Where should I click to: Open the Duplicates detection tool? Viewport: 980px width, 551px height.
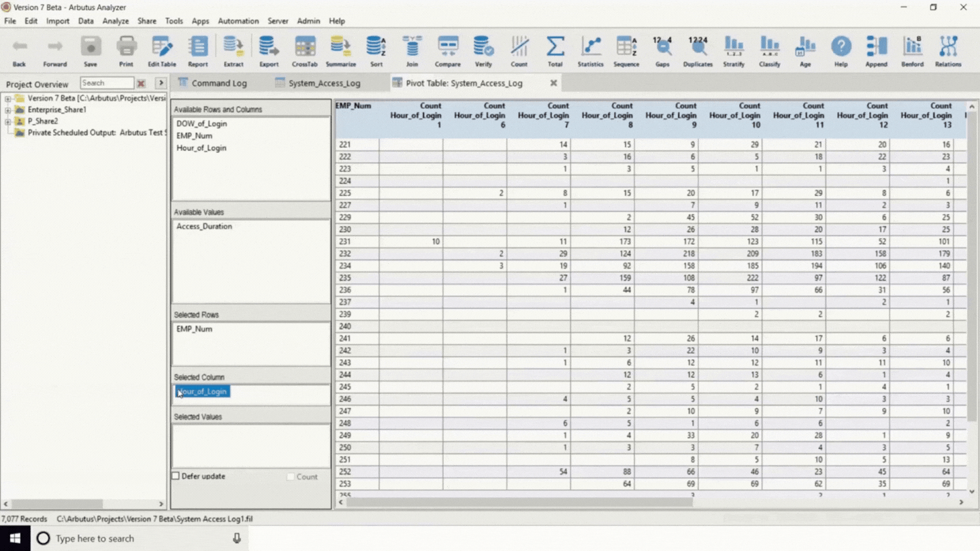pos(698,49)
